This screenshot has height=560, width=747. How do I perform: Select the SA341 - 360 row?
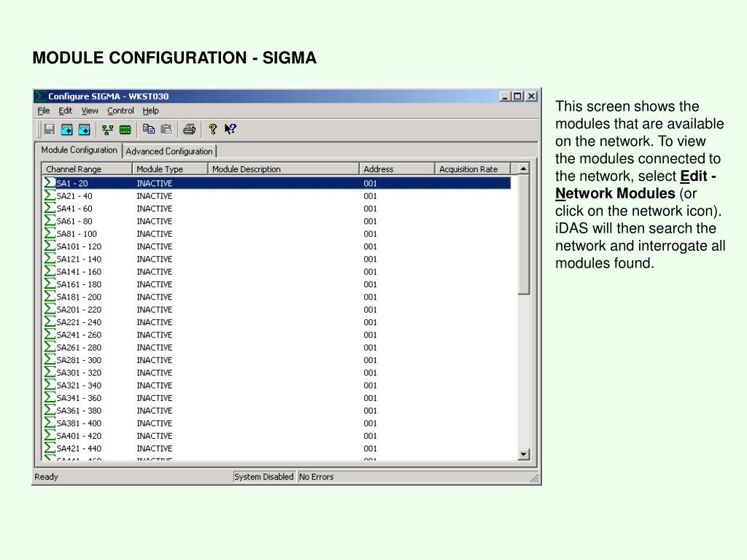point(276,397)
